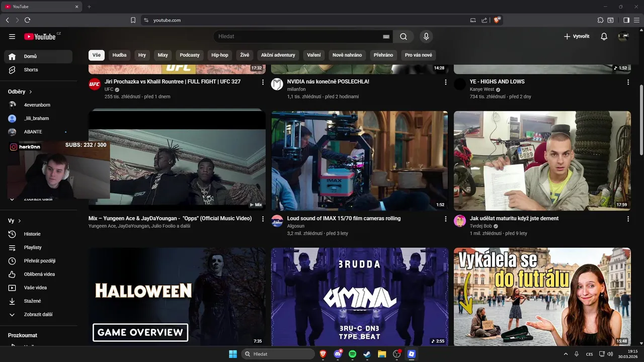Bookmark this page icon

[133, 20]
